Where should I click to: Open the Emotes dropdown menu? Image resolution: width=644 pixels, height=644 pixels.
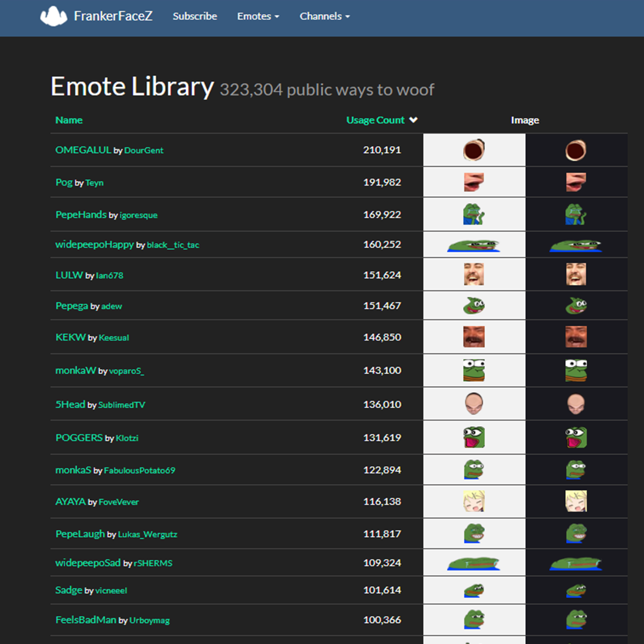coord(258,16)
